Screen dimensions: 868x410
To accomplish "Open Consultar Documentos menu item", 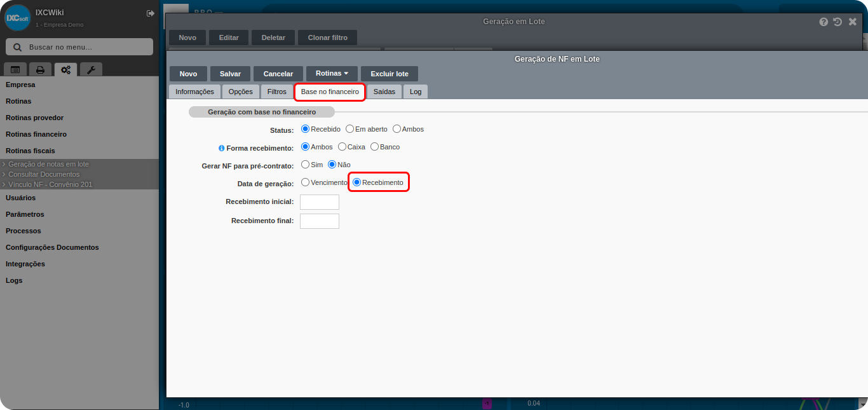I will pos(44,174).
